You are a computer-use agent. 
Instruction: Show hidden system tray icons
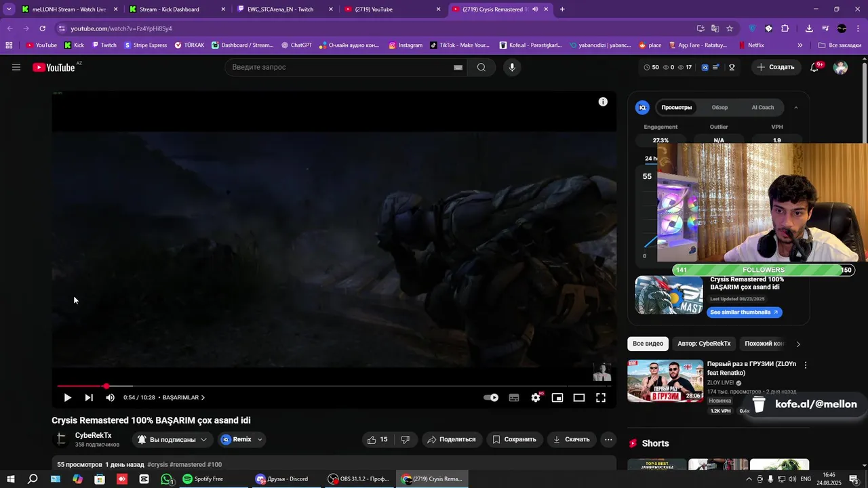coord(749,479)
